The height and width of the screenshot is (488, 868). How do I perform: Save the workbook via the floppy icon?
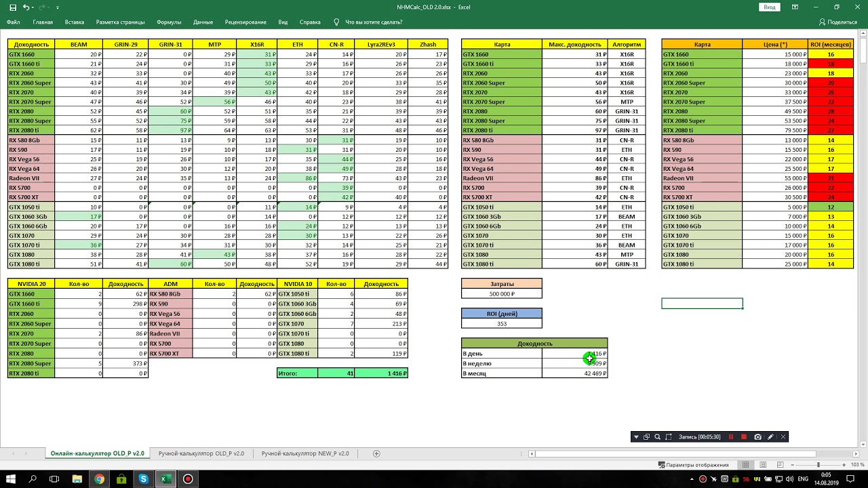[x=13, y=7]
